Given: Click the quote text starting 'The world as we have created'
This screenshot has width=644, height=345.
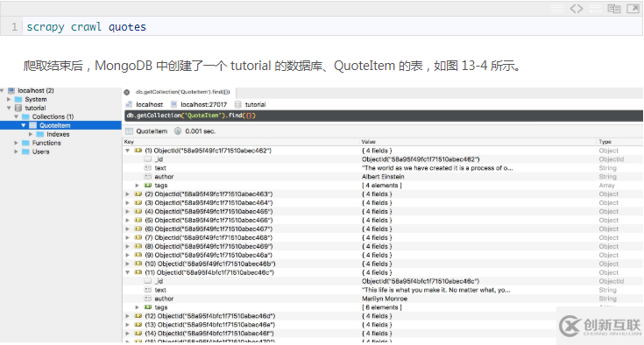Looking at the screenshot, I should point(437,168).
